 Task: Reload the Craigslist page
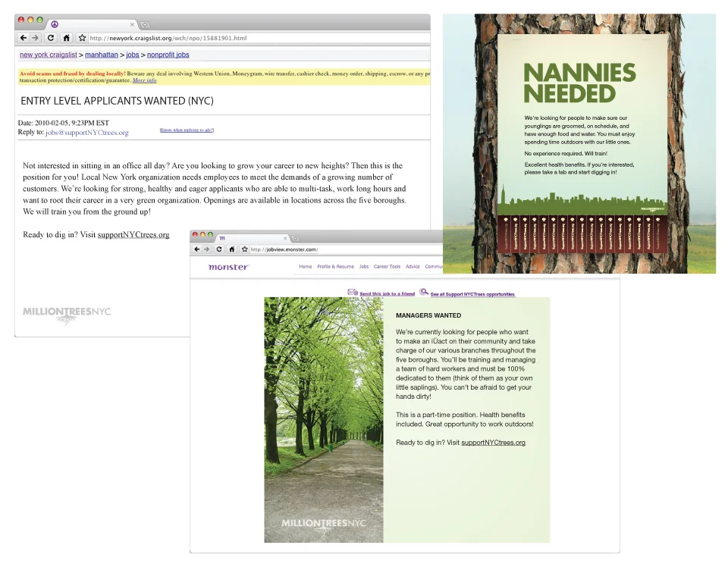point(51,38)
